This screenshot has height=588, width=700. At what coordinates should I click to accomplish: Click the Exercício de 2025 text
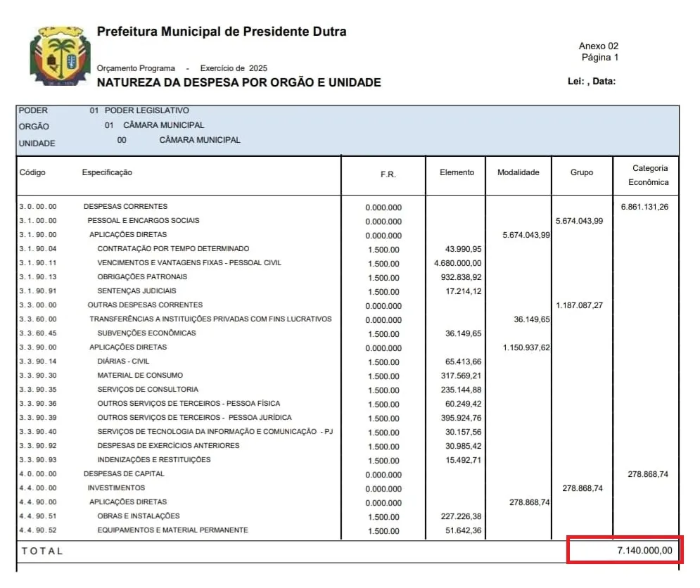click(234, 68)
